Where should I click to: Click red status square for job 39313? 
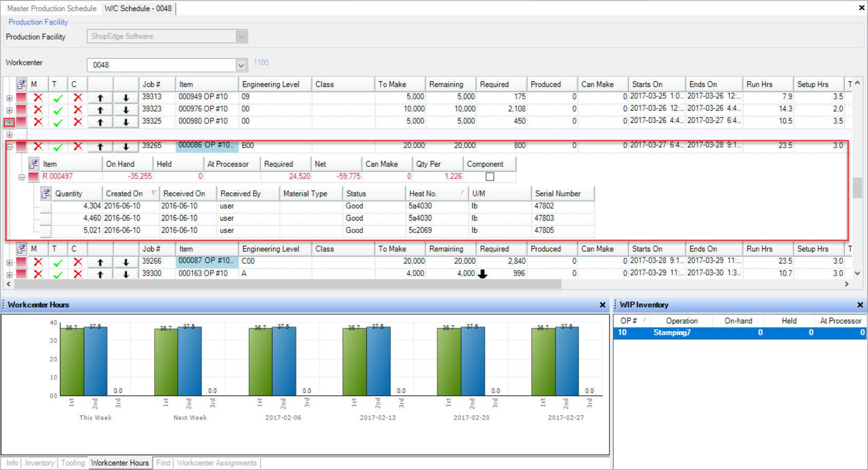click(22, 98)
